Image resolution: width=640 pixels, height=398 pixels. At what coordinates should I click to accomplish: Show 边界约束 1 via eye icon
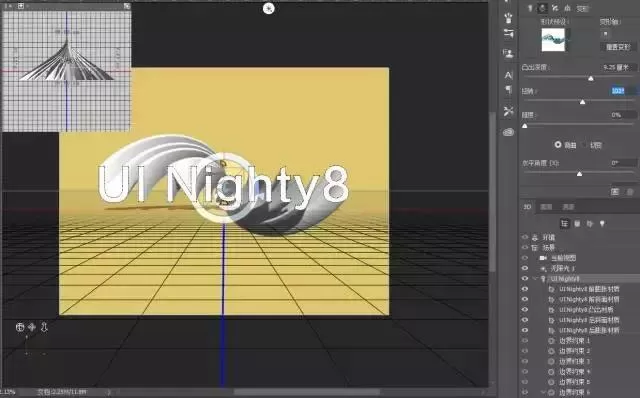[525, 340]
